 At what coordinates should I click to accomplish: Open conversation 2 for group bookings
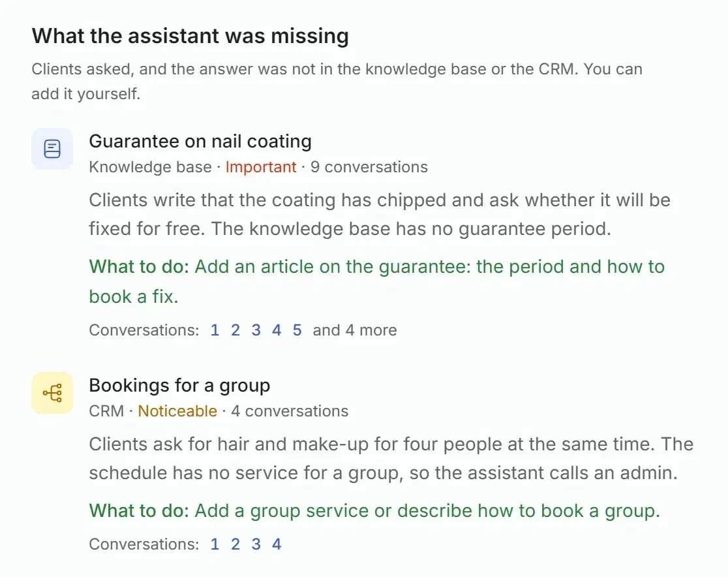(x=235, y=544)
